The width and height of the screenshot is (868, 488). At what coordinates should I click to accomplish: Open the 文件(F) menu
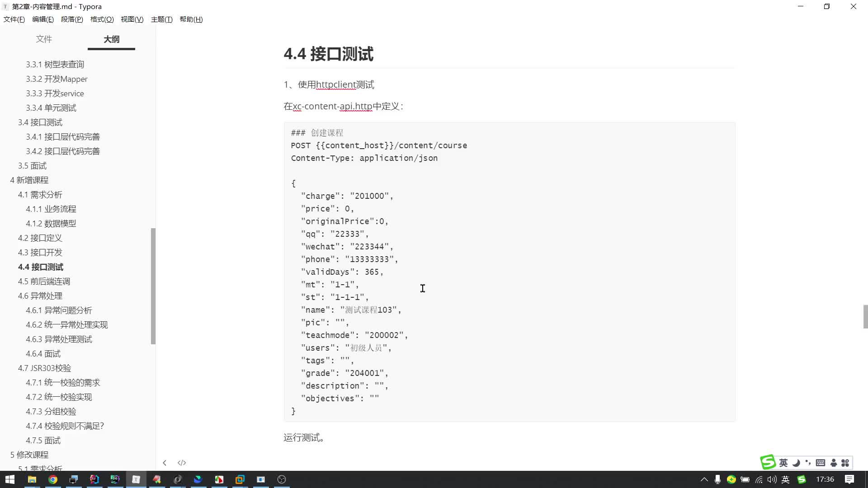point(14,19)
